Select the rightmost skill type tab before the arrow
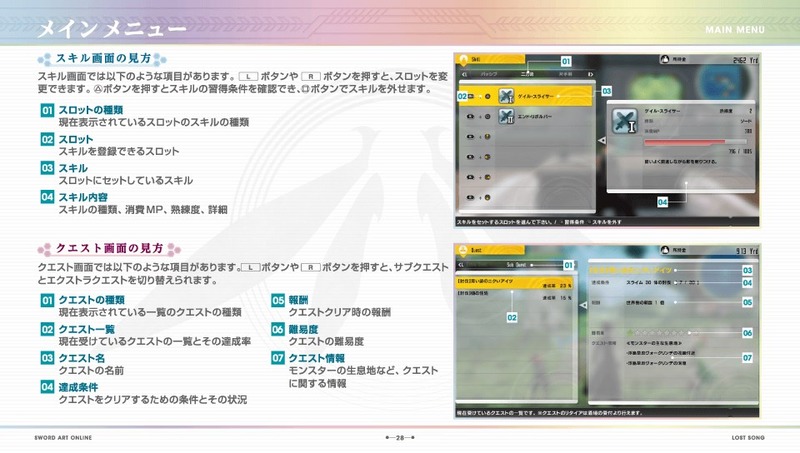Viewport: 800px width, 453px height. [x=565, y=74]
